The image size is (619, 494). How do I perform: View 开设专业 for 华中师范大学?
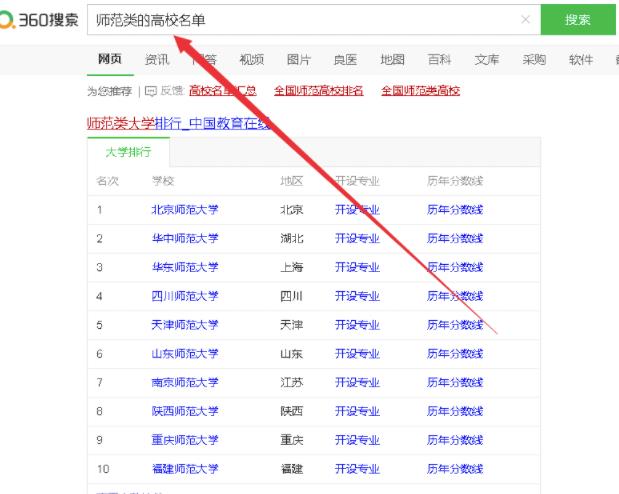(357, 239)
